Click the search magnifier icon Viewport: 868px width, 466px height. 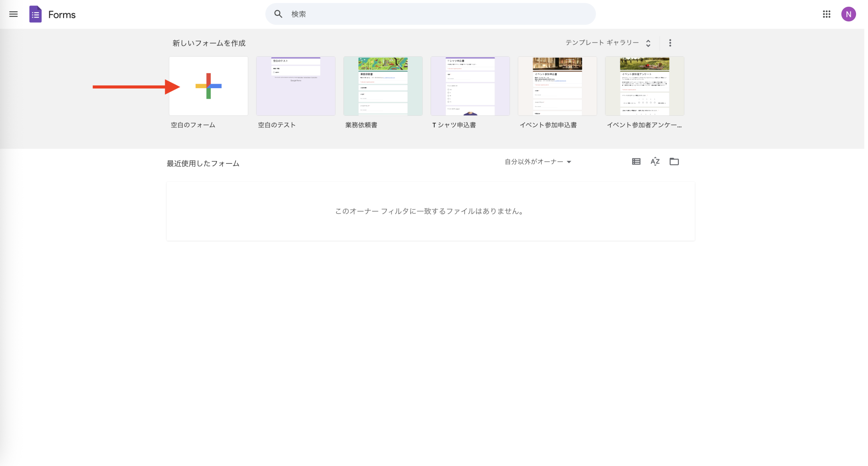[x=278, y=14]
